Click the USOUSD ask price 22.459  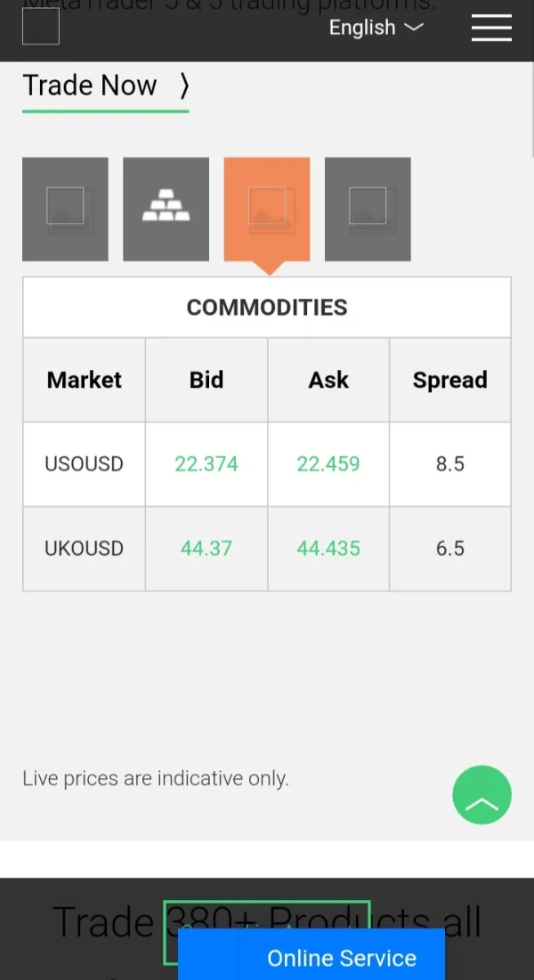coord(328,464)
